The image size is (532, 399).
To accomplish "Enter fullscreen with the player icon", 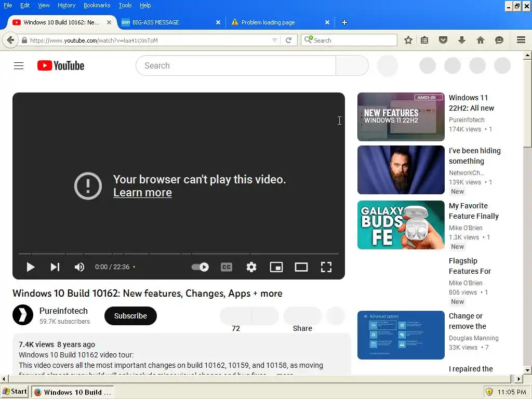I will click(326, 268).
